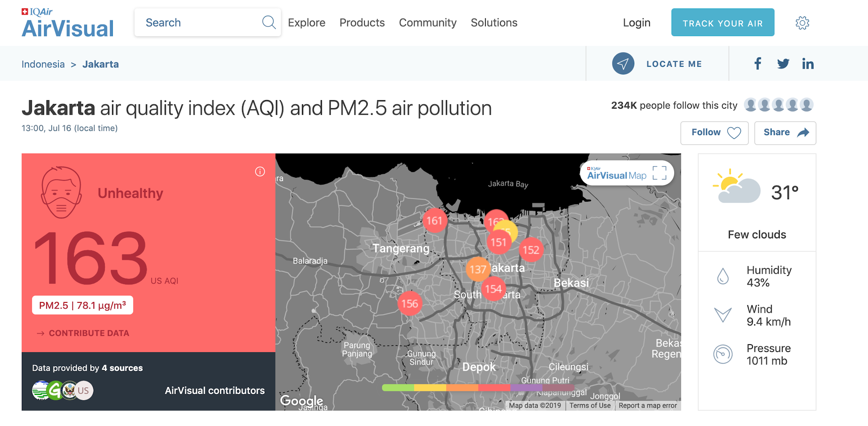Click the AQI color scale bar on map

click(x=478, y=388)
